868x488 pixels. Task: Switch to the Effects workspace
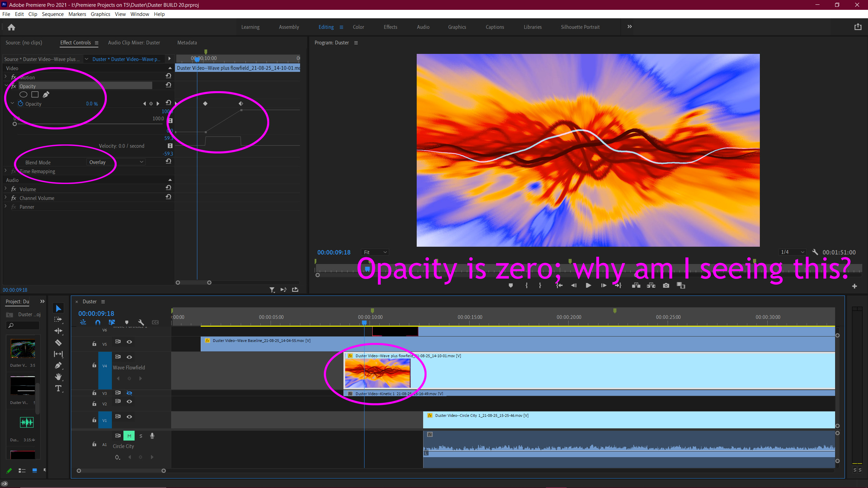[390, 27]
